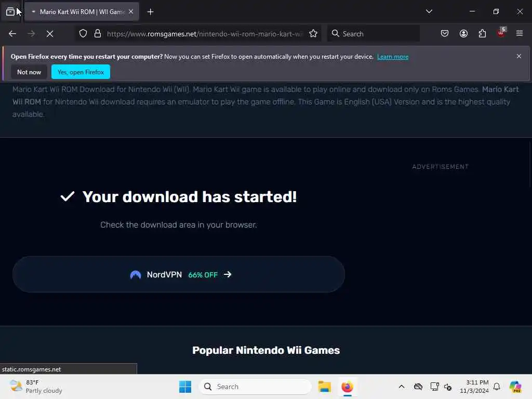The image size is (532, 399).
Task: Go back to previous page
Action: 12,34
